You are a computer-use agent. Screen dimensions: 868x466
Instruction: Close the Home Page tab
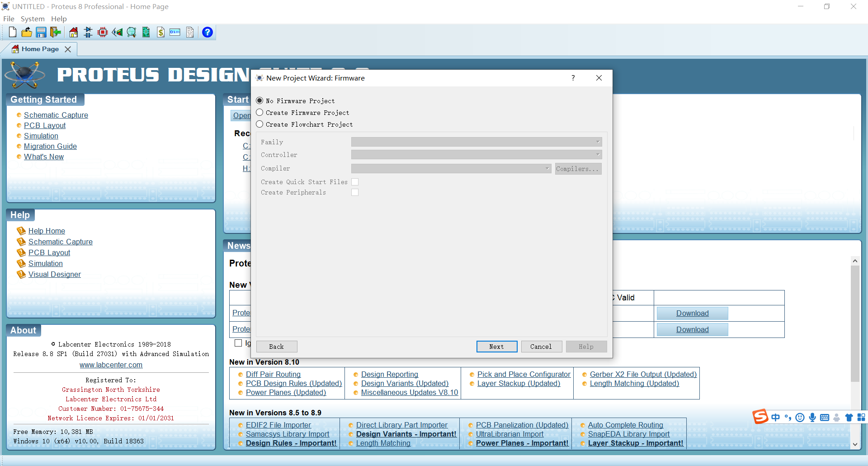click(68, 49)
